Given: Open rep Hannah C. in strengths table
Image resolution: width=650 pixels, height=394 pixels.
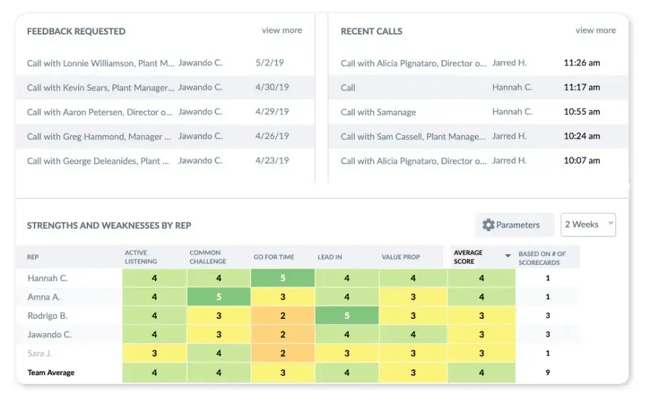Looking at the screenshot, I should (x=47, y=278).
